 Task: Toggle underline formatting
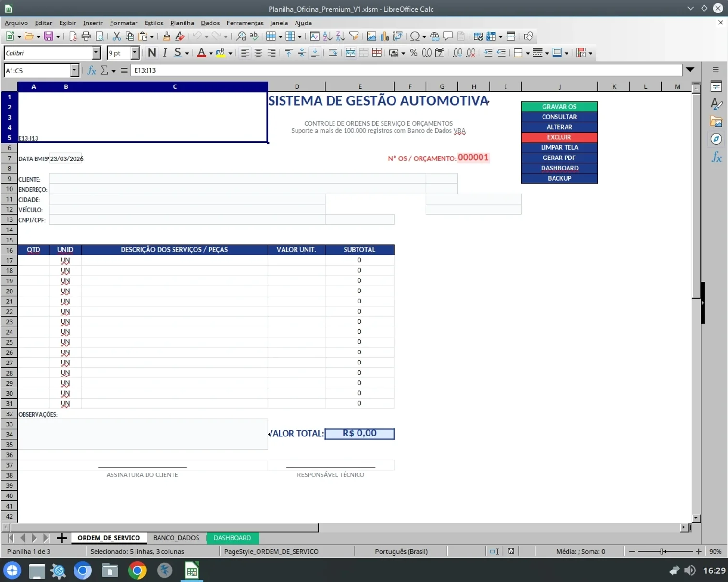(178, 53)
